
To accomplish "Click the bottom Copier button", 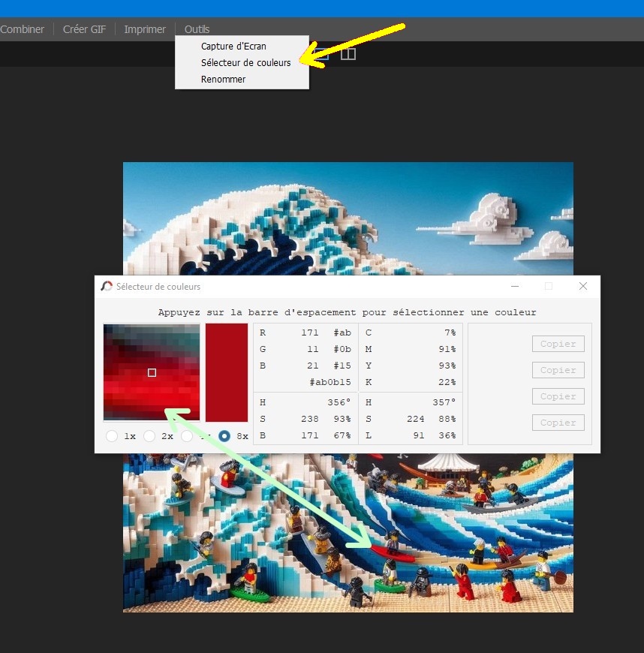I will click(558, 423).
